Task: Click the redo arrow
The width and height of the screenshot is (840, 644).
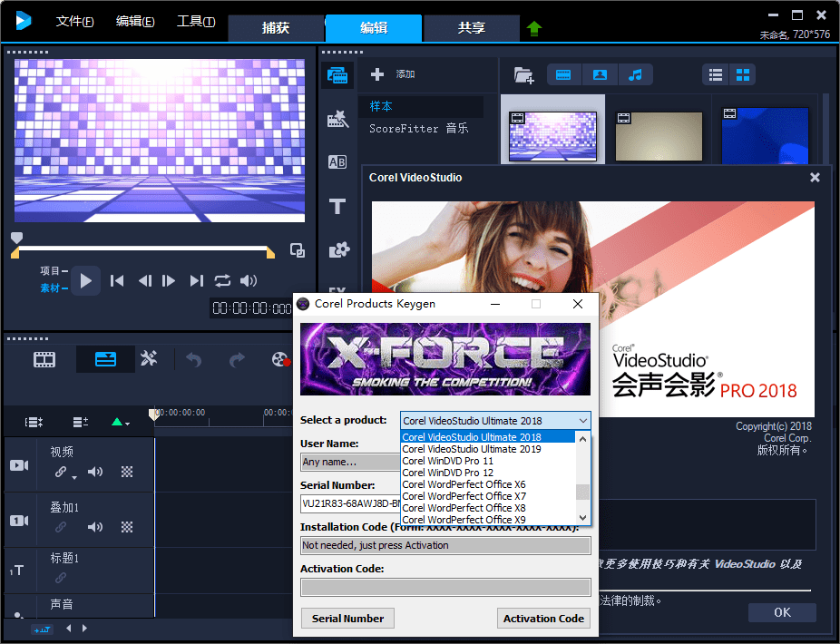Action: (237, 360)
